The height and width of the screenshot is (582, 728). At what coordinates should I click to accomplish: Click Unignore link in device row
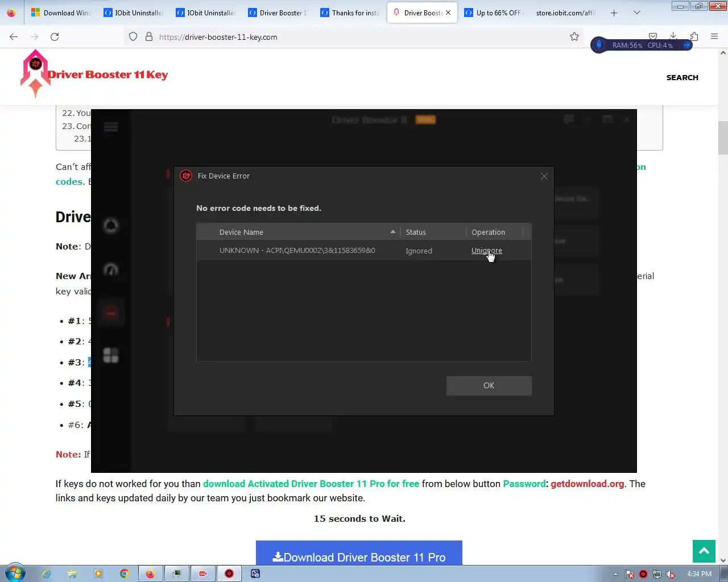click(486, 251)
